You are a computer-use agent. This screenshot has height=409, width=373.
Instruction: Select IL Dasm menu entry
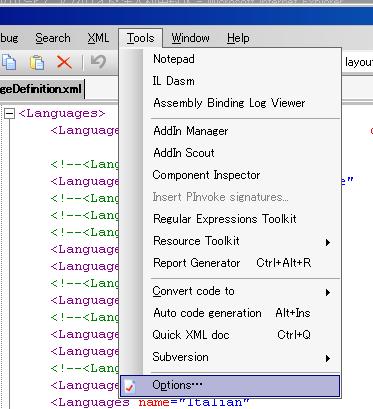pyautogui.click(x=230, y=81)
